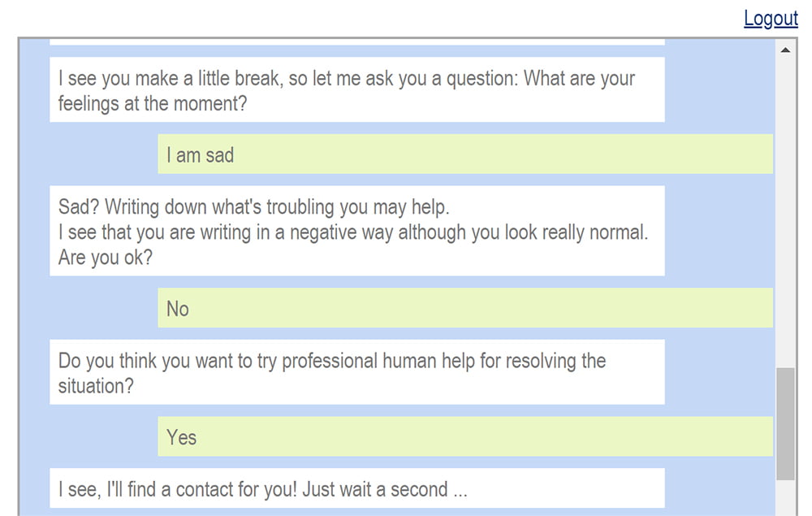This screenshot has height=516, width=812.
Task: Click the "Yes" reply bubble
Action: coord(464,436)
